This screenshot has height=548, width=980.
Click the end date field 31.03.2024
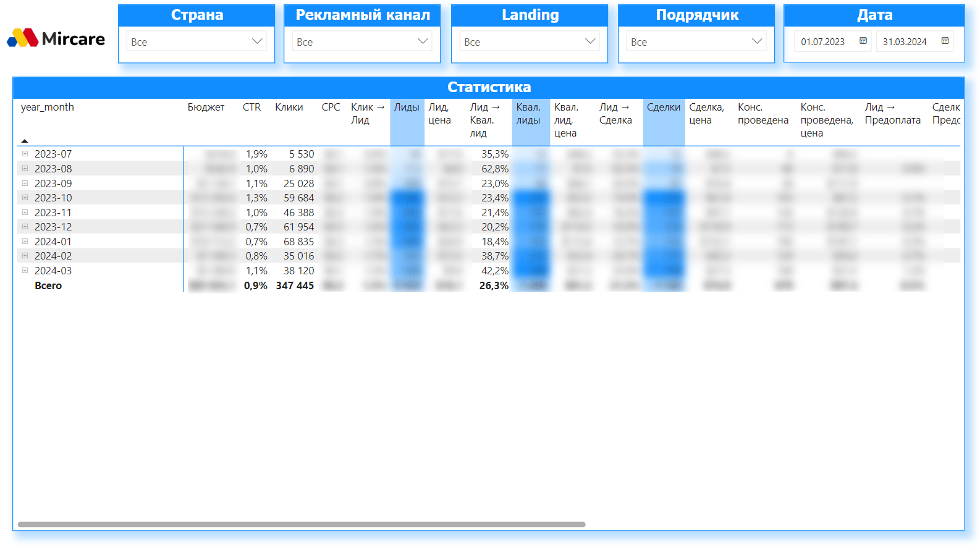tap(905, 41)
